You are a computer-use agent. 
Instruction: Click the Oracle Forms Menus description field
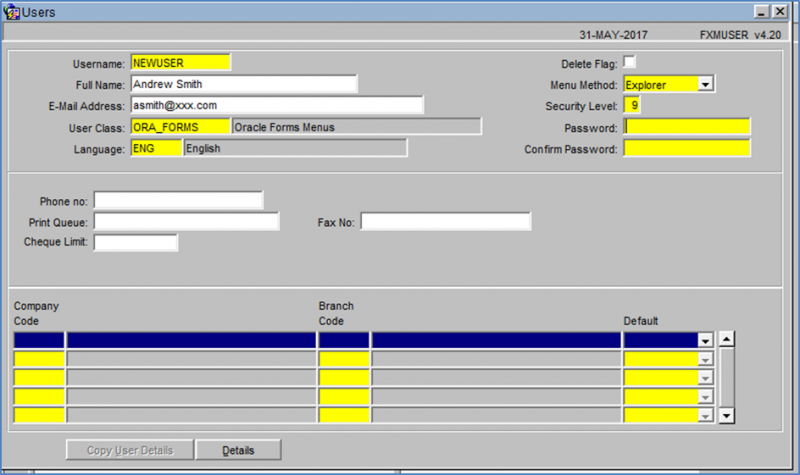pyautogui.click(x=357, y=127)
